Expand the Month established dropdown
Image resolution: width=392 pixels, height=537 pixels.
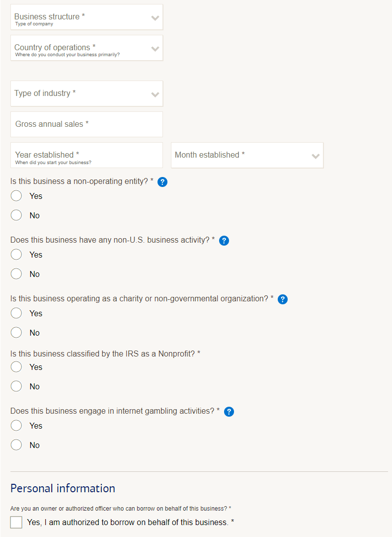(x=247, y=156)
